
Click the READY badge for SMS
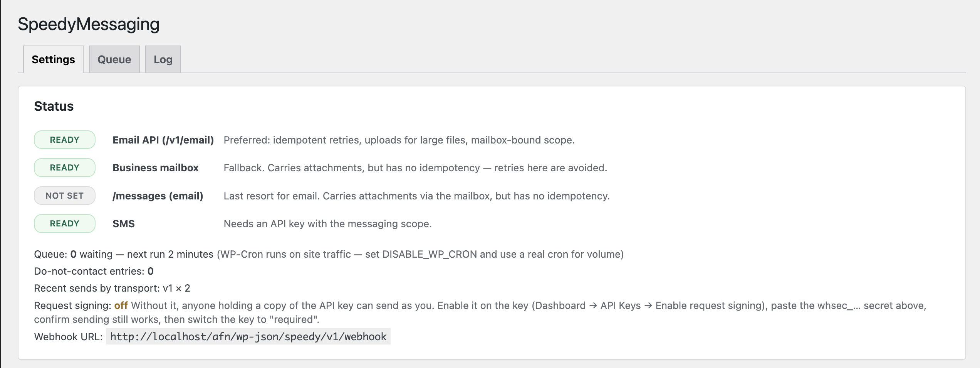pos(65,223)
